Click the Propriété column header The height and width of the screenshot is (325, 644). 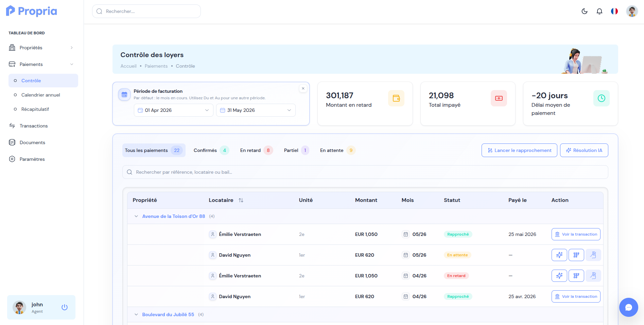point(145,200)
